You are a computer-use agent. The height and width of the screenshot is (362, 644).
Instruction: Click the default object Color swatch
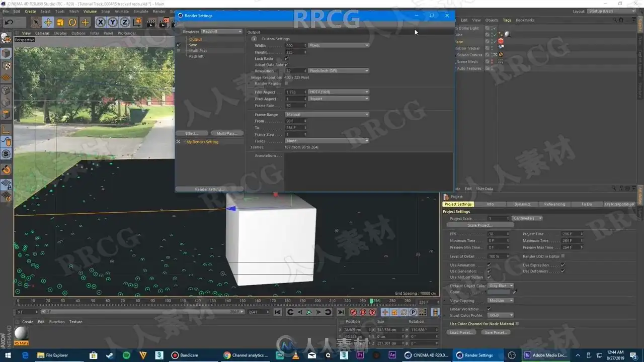click(499, 292)
